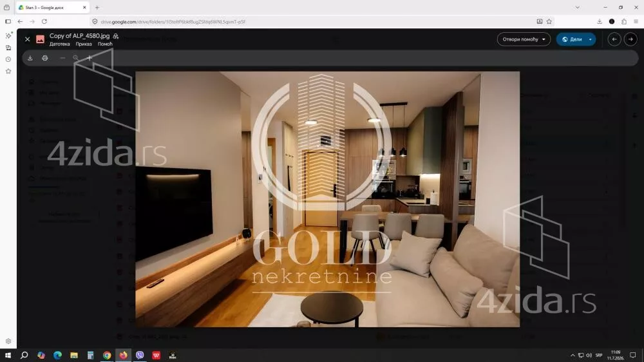Close the image preview with X icon
644x362 pixels.
pyautogui.click(x=27, y=39)
